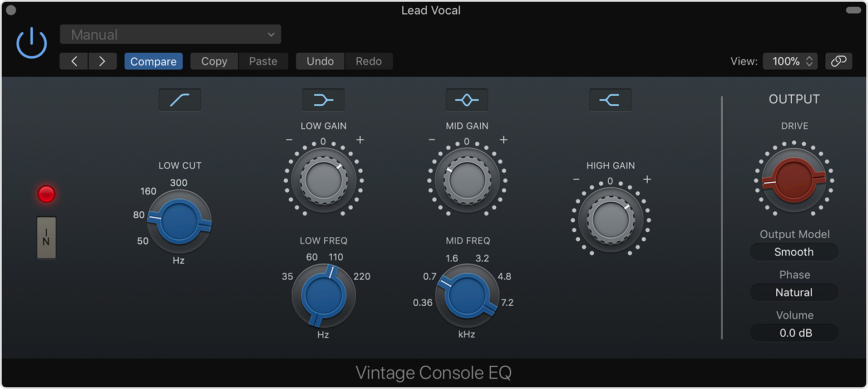Viewport: 868px width, 389px height.
Task: Open the Manual preset dropdown
Action: 170,34
